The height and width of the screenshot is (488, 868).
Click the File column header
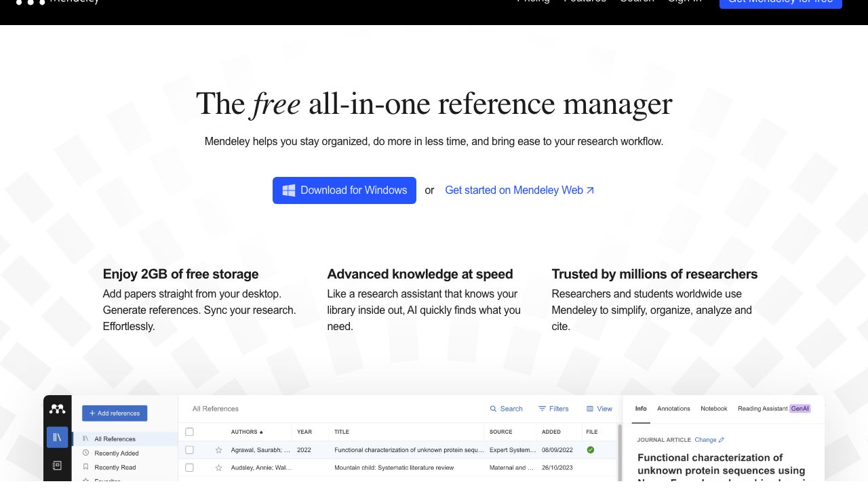(592, 432)
